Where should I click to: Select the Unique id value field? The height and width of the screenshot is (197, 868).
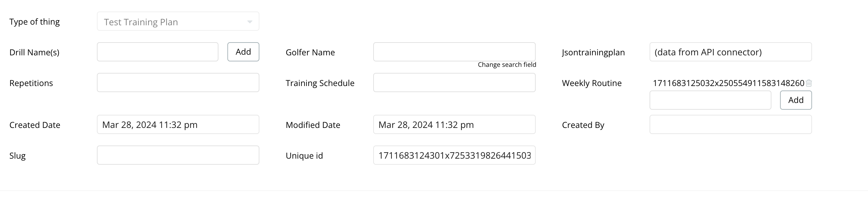454,155
